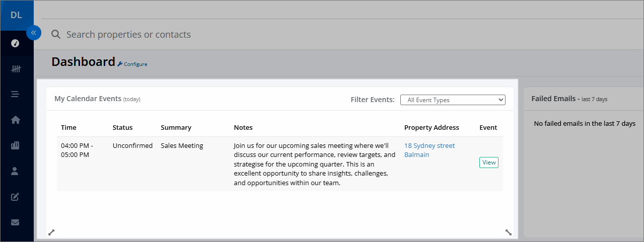Click the sales meeting notes text
This screenshot has width=644, height=242.
click(315, 164)
